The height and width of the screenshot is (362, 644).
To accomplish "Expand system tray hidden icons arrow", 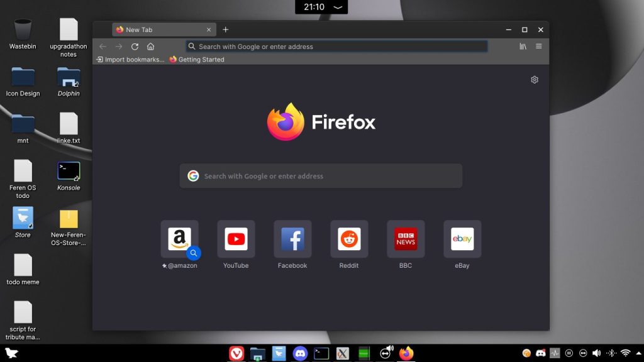I will click(638, 353).
